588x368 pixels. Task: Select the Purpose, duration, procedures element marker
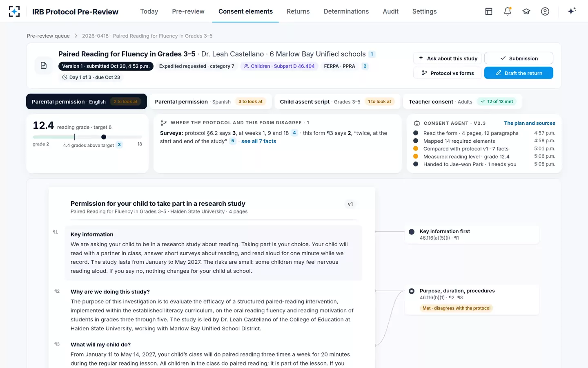tap(412, 291)
